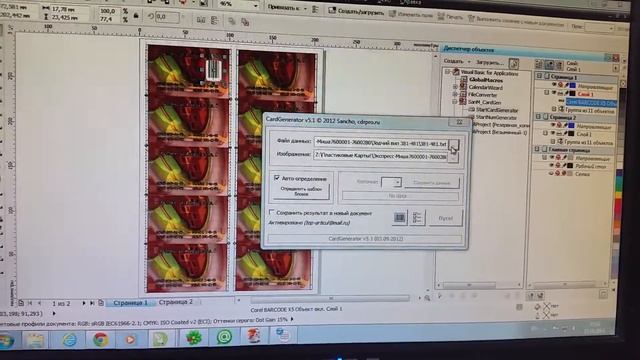This screenshot has width=640, height=360.
Task: Select the StartCardGenerator macro
Action: pos(497,110)
